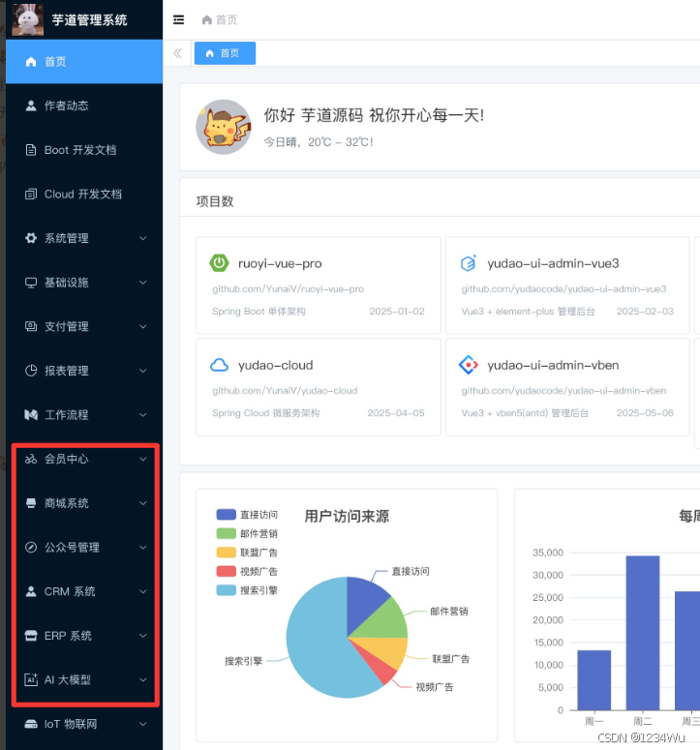Click the date 2025-04-05 on yudao-cloud card
This screenshot has height=750, width=700.
coord(396,413)
